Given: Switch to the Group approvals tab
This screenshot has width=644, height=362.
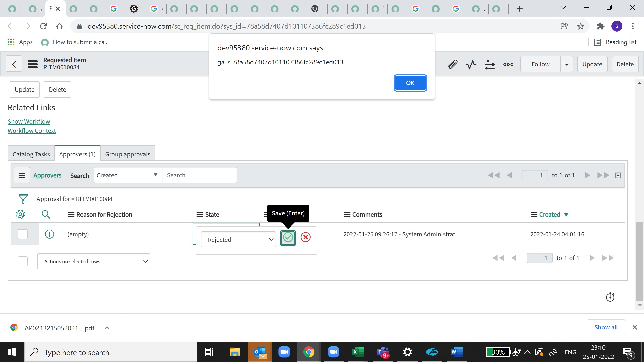Looking at the screenshot, I should coord(128,154).
